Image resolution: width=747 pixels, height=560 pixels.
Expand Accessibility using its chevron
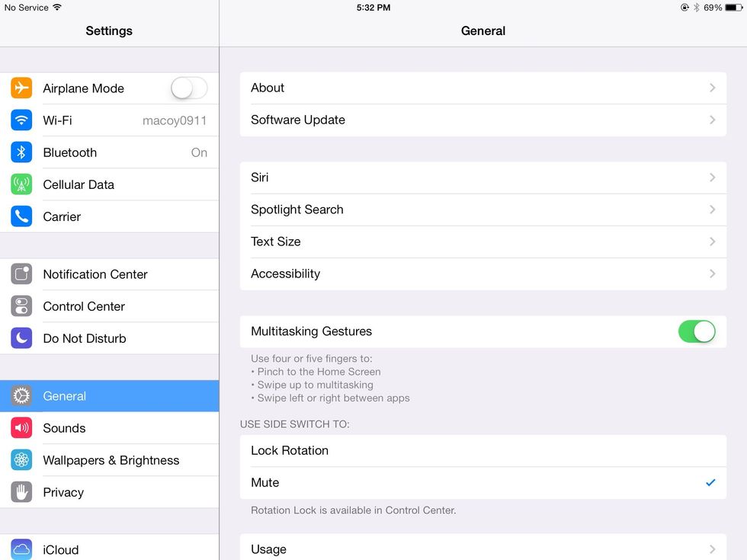tap(712, 274)
